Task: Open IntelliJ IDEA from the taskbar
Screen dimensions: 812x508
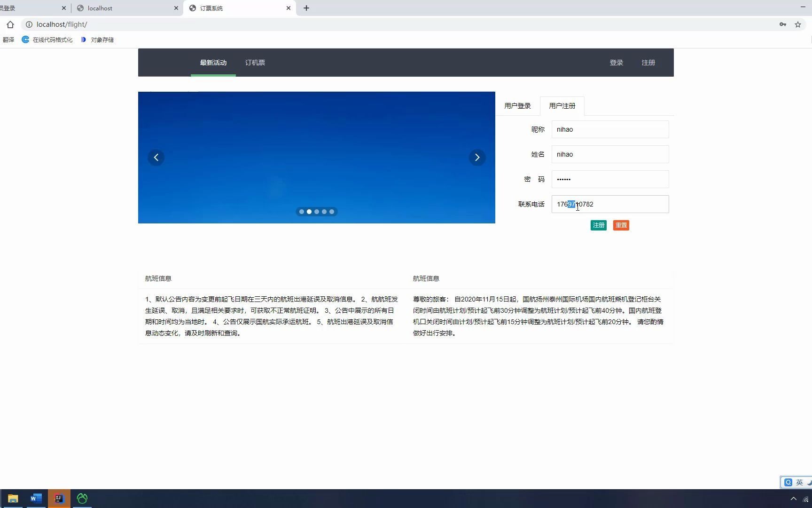Action: coord(59,499)
